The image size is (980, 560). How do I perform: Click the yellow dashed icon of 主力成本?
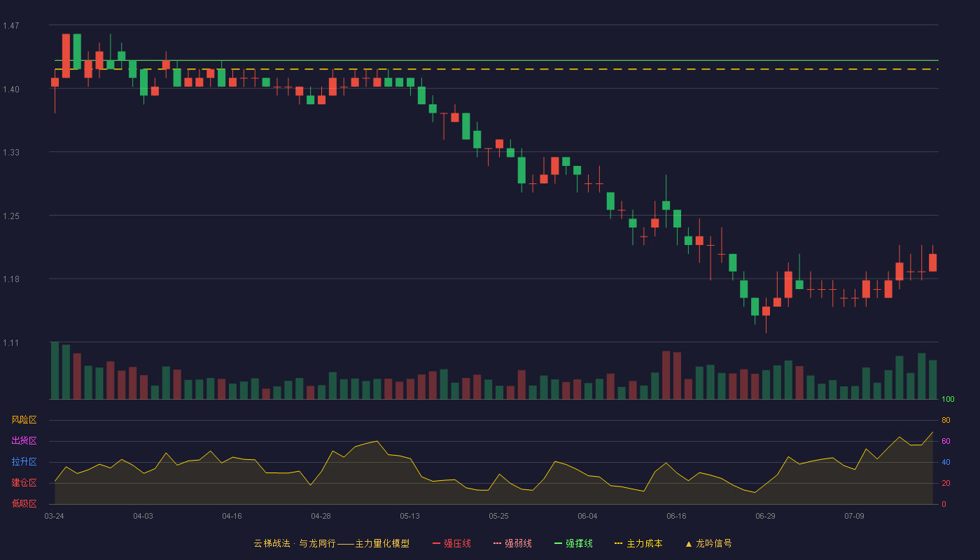pyautogui.click(x=618, y=543)
